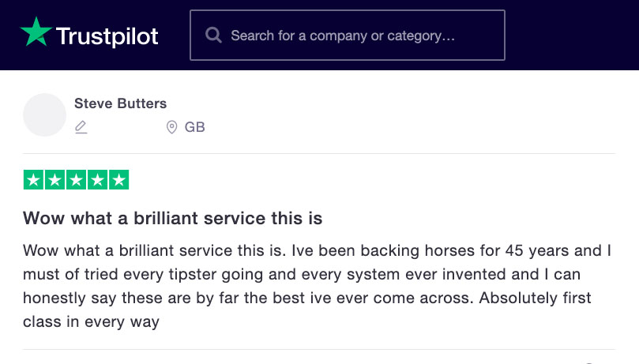The image size is (639, 364).
Task: Click the fifth green rating star
Action: point(119,179)
